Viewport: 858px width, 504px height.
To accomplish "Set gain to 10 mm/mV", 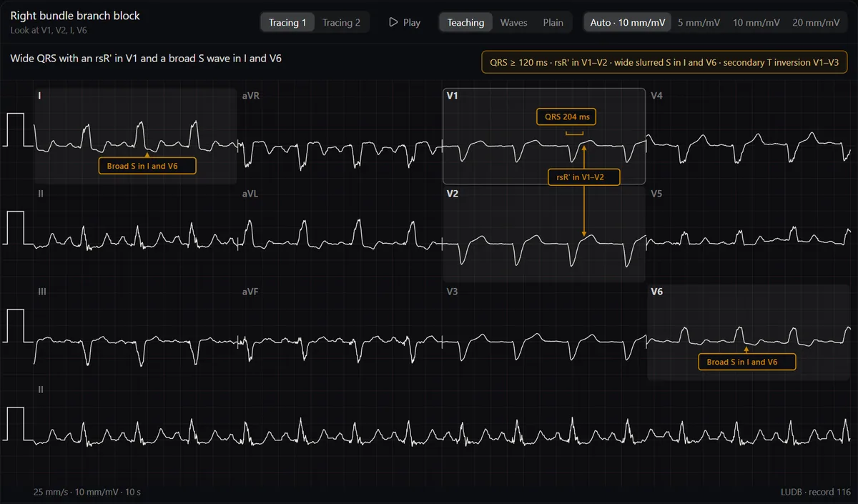I will point(756,22).
